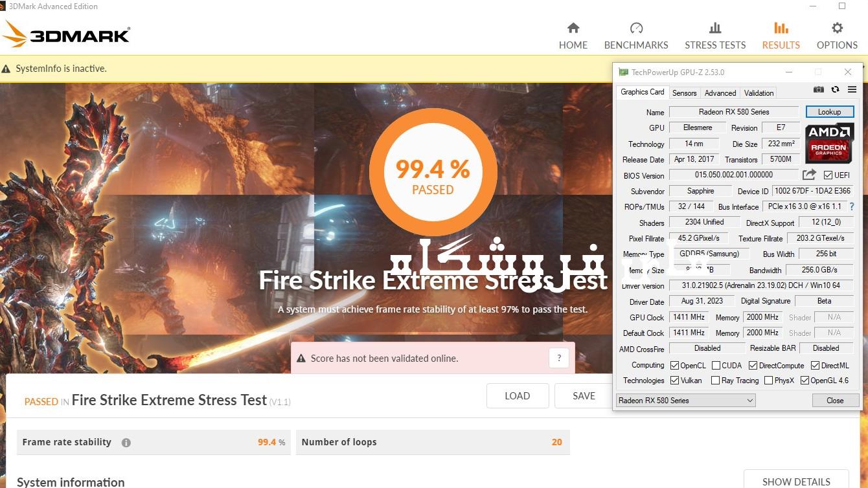Select the Graphics Card tab in GPU-Z
Viewport: 868px width, 488px height.
642,92
